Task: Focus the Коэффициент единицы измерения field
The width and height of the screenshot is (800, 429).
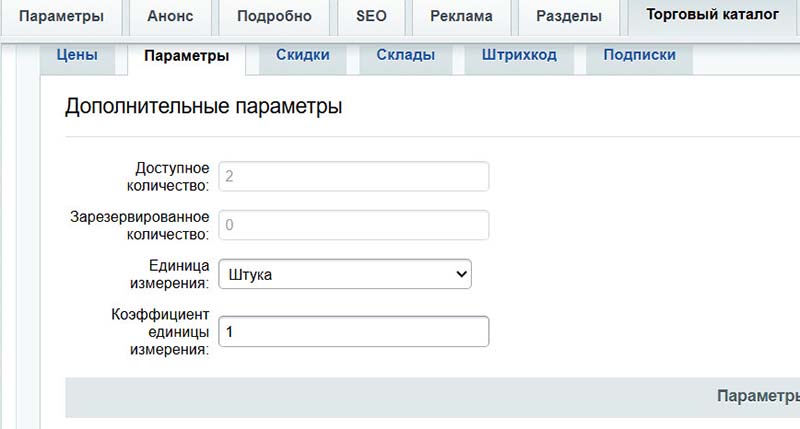Action: [354, 332]
